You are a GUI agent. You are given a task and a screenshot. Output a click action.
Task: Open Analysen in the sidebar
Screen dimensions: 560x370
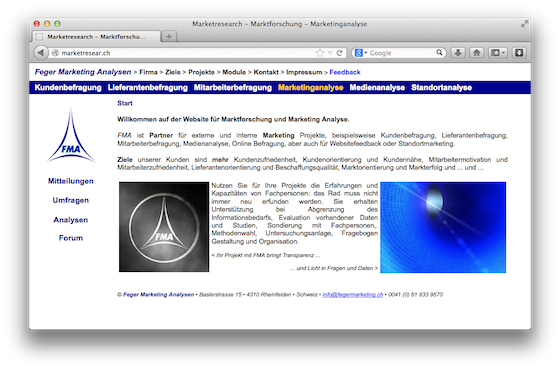coord(71,220)
